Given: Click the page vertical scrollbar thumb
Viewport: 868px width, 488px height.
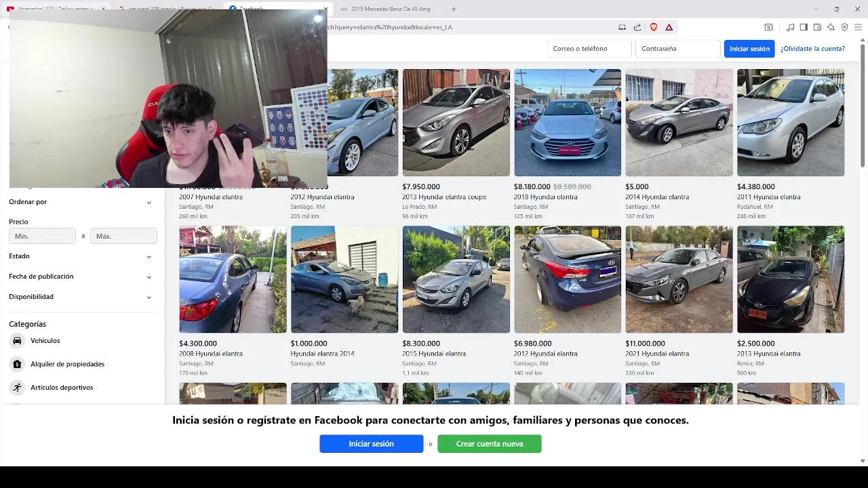Looking at the screenshot, I should (x=863, y=105).
